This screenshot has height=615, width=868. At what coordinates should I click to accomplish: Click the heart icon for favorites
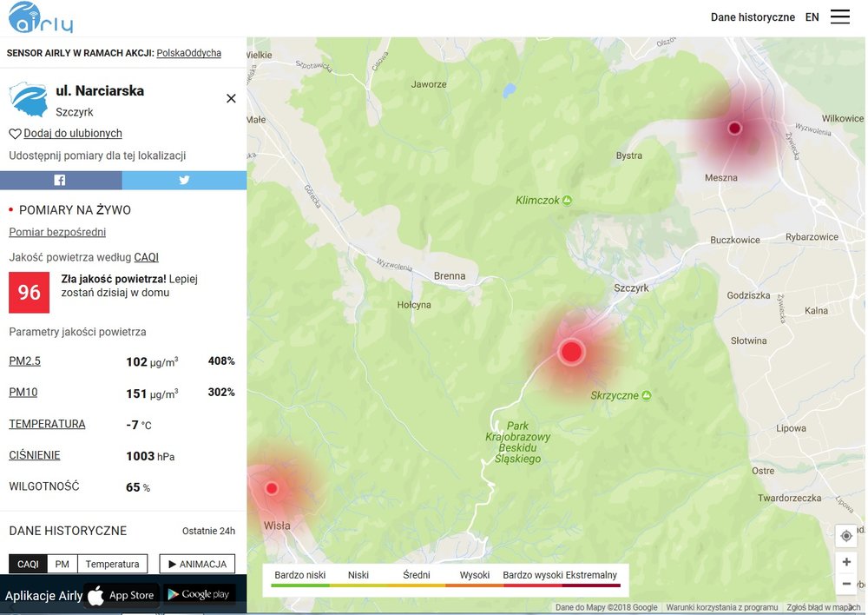(15, 134)
